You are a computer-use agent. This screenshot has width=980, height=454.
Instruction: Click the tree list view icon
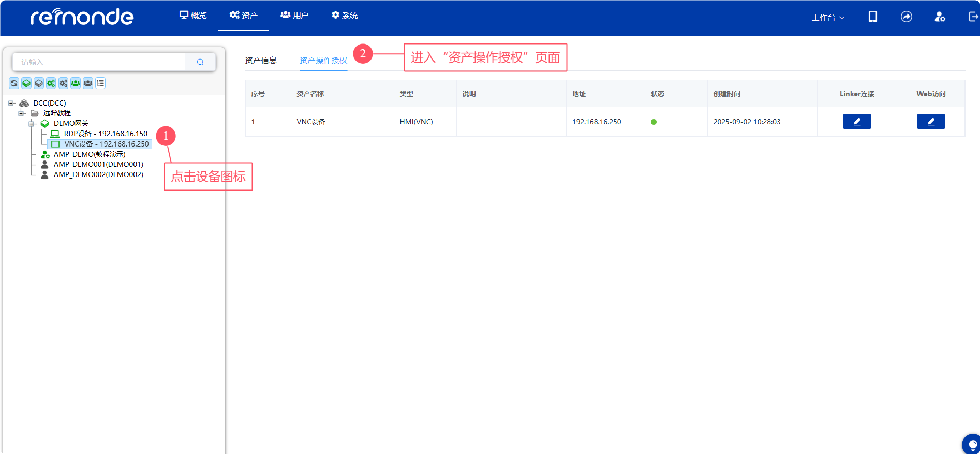[x=100, y=83]
